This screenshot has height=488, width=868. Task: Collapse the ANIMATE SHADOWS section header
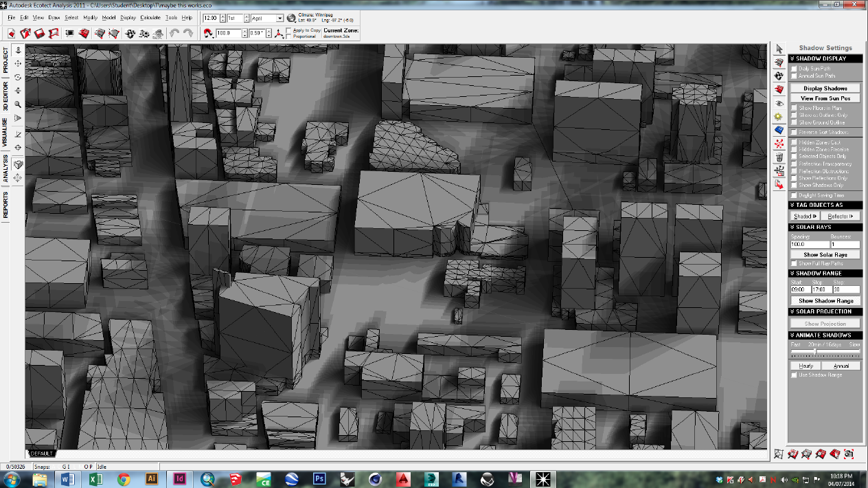pos(792,335)
